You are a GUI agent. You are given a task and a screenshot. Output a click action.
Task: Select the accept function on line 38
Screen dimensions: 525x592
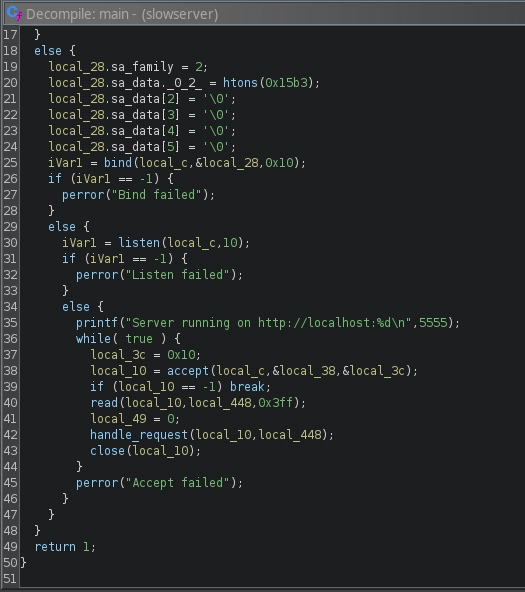188,371
